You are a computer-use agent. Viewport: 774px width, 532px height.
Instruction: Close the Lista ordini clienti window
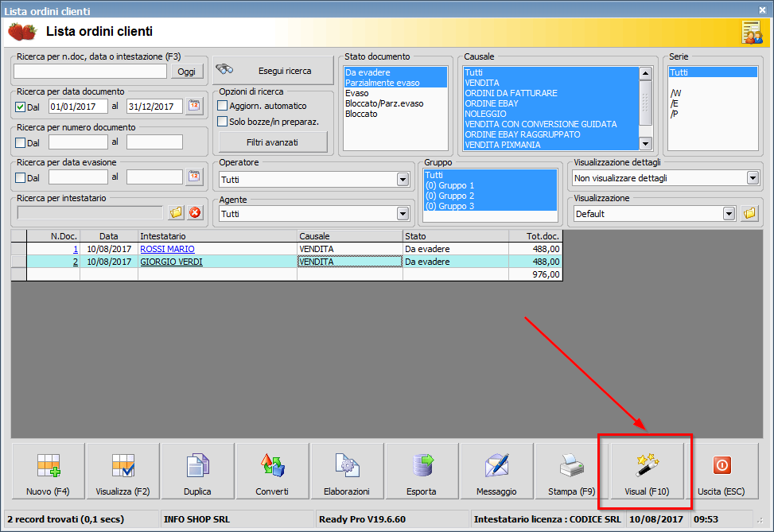pos(763,10)
